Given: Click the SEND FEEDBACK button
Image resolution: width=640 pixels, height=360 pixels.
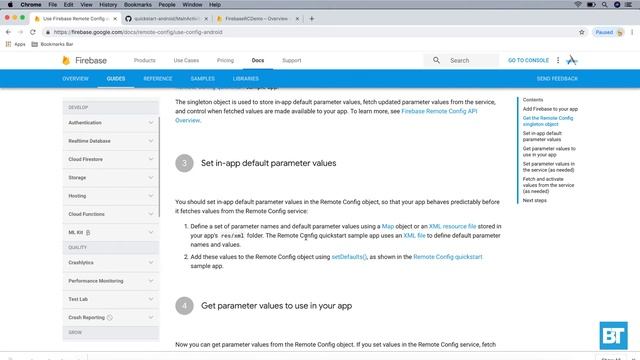Looking at the screenshot, I should (557, 79).
